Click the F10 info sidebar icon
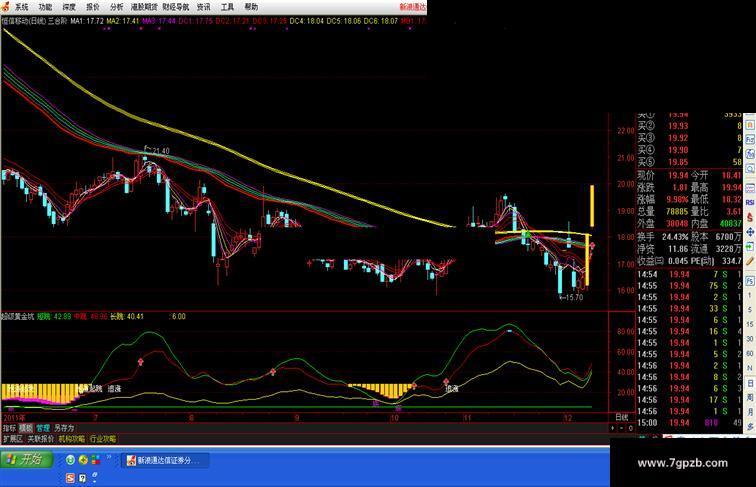The image size is (756, 487). [x=750, y=139]
